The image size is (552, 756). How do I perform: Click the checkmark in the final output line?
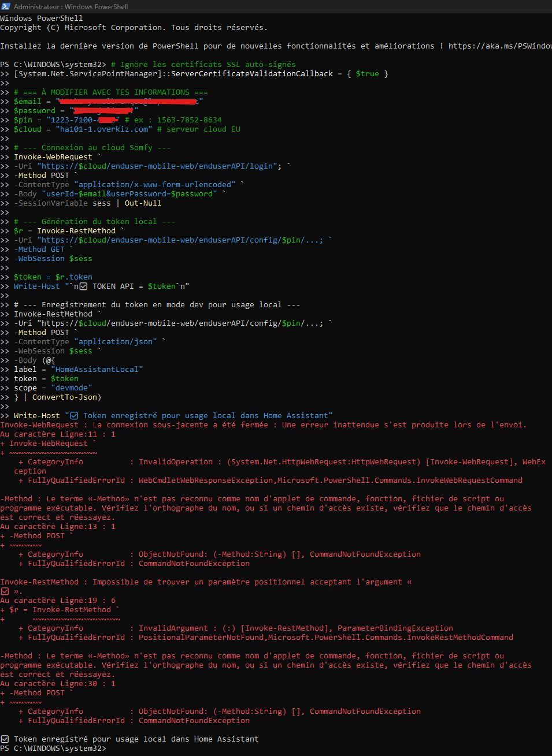tap(5, 739)
